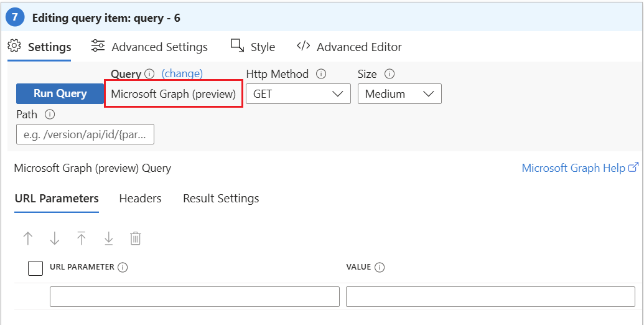This screenshot has width=644, height=325.
Task: Open the Http Method GET dropdown
Action: [299, 94]
